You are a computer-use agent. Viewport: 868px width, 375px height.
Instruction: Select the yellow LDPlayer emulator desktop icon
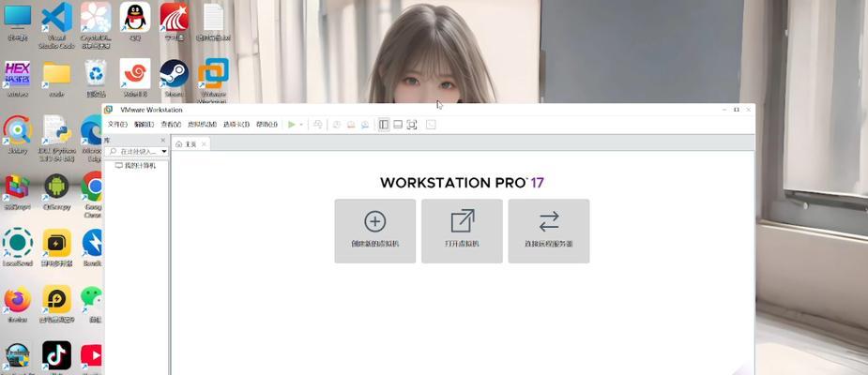[x=56, y=303]
